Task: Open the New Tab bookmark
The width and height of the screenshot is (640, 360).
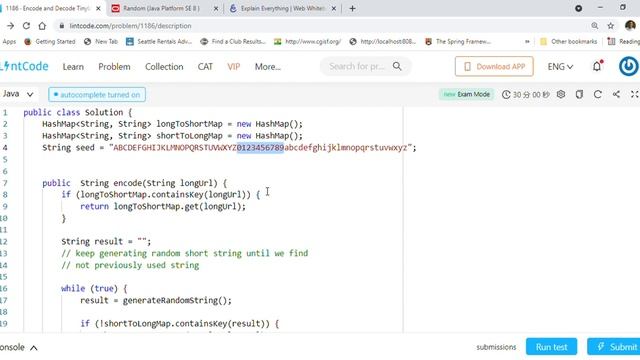Action: (x=101, y=41)
